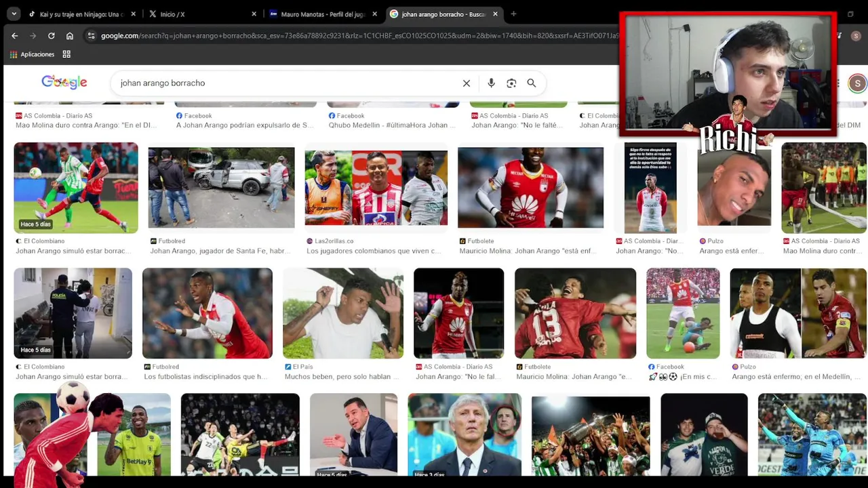Open the Aplicaciones bookmarks shortcut
Screen dimensions: 868x488
pyautogui.click(x=33, y=54)
